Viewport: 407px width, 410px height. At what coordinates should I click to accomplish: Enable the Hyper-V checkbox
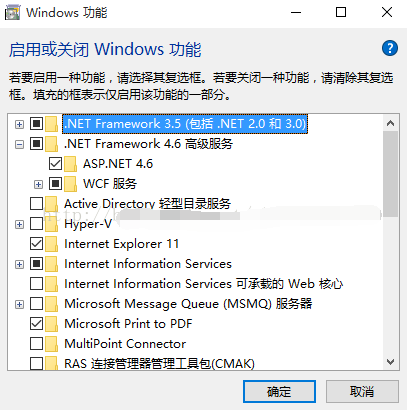(36, 224)
